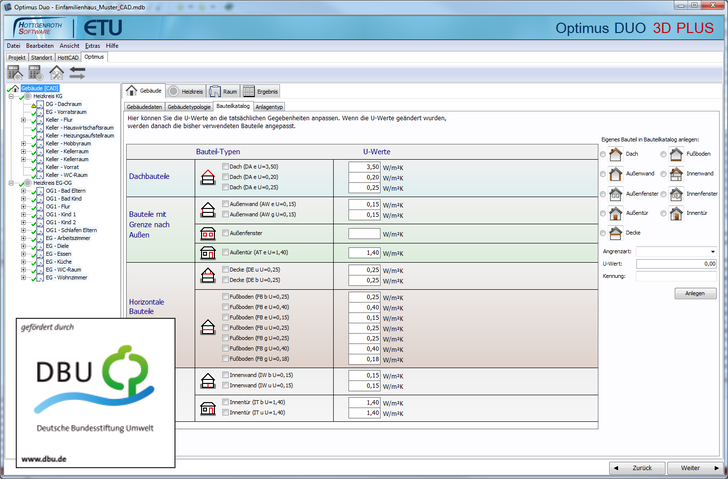Click the Außentür house icon on right panel
The image size is (728, 479).
tap(615, 212)
